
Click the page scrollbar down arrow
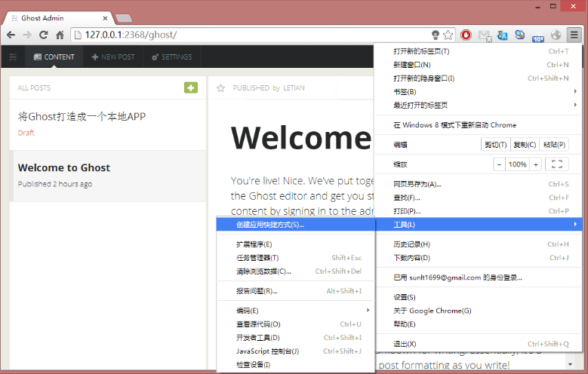click(x=570, y=364)
